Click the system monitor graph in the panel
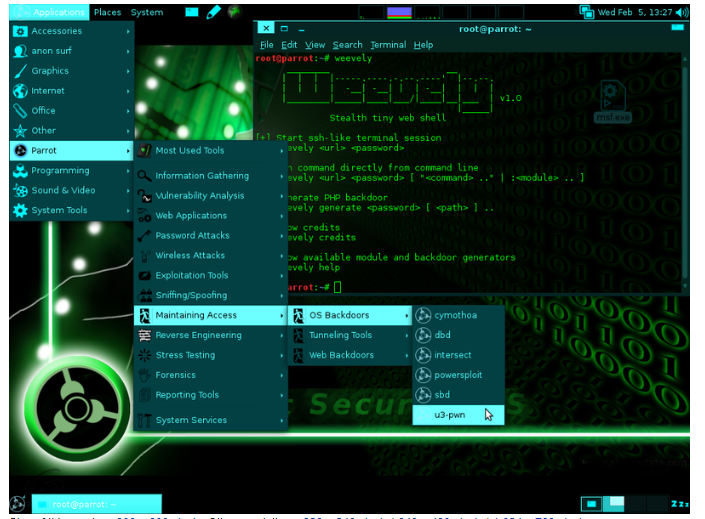The width and height of the screenshot is (705, 519). click(x=399, y=12)
